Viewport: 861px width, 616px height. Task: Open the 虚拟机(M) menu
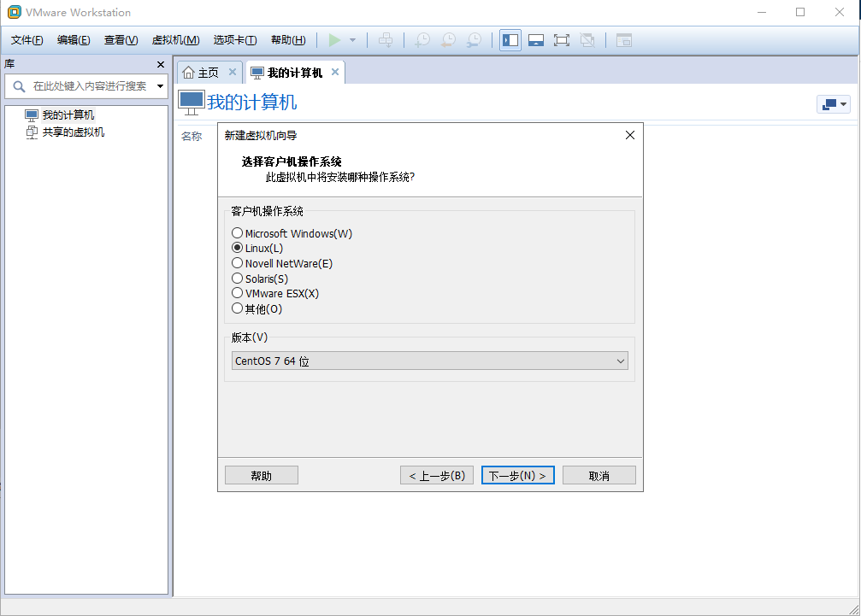176,40
